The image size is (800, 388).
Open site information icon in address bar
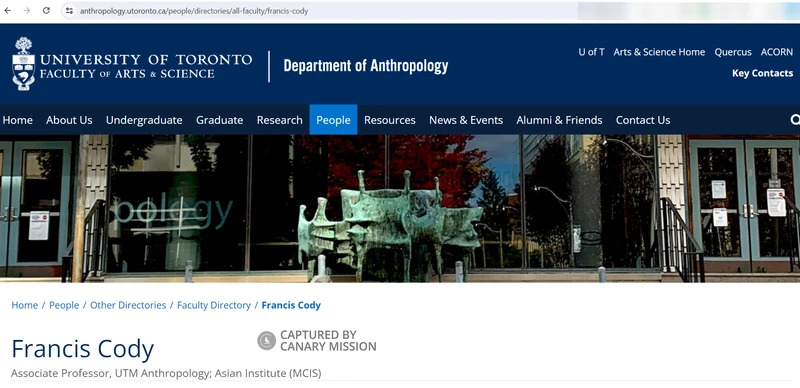[69, 11]
